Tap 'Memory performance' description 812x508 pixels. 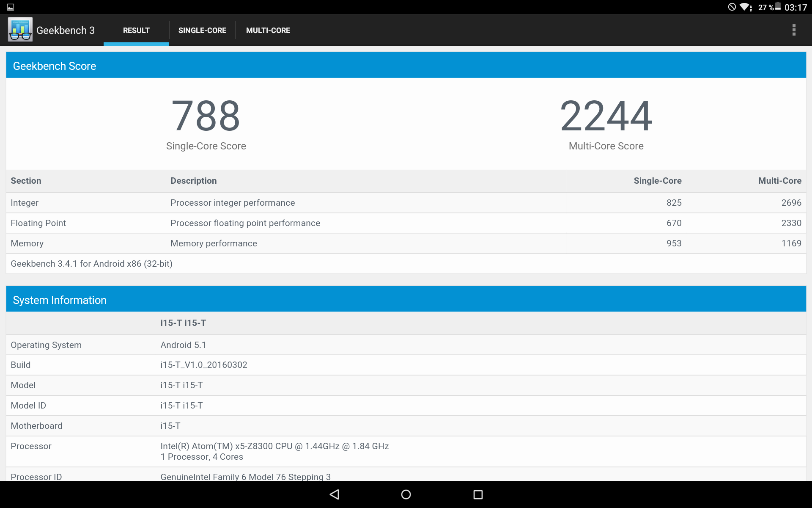click(214, 243)
